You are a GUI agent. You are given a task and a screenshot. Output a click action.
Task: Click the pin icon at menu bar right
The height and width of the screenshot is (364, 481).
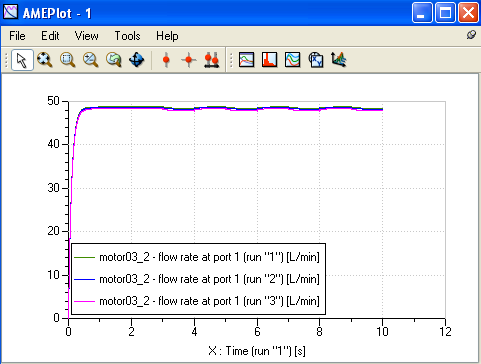[471, 35]
